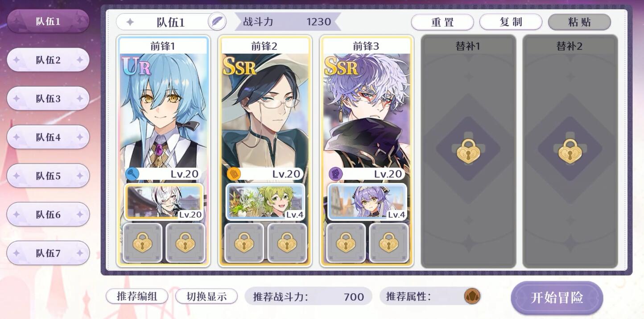The image size is (644, 319).
Task: Select the 队伍7 team tab
Action: (48, 253)
